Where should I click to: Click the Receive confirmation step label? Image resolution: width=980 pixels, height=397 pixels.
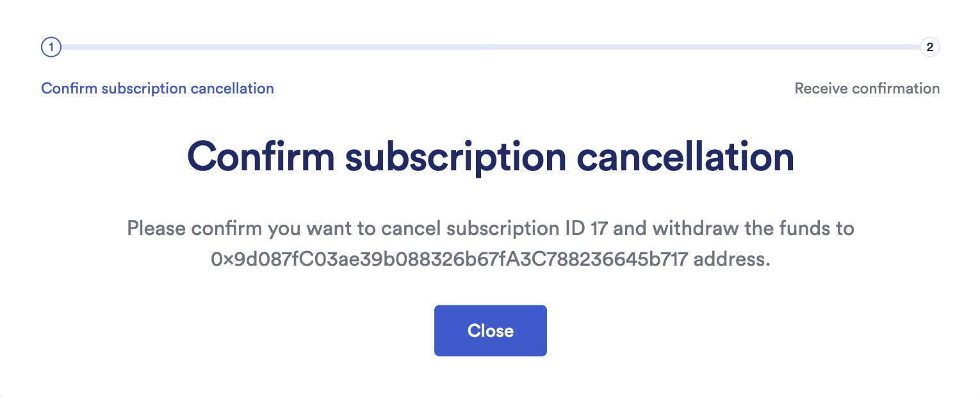(867, 88)
